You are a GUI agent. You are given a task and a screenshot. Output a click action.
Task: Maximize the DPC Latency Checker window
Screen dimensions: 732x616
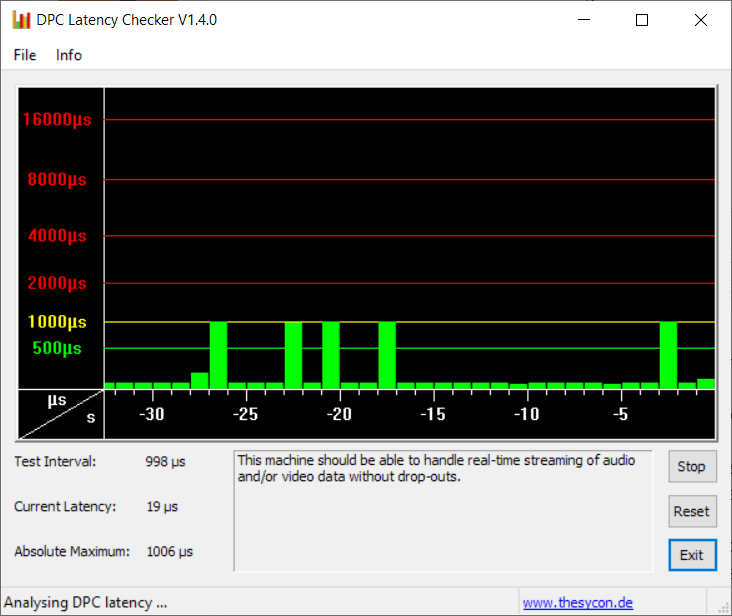[x=642, y=20]
